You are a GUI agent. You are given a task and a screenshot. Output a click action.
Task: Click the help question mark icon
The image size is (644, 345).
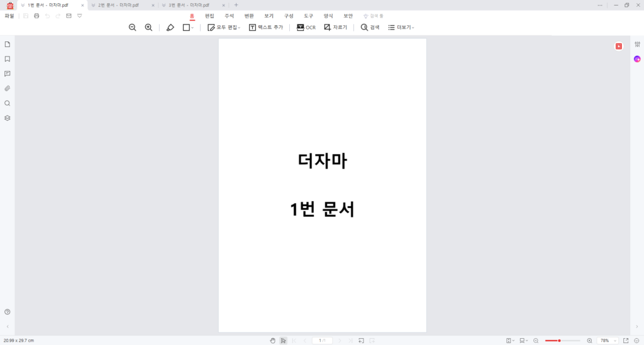[x=8, y=312]
